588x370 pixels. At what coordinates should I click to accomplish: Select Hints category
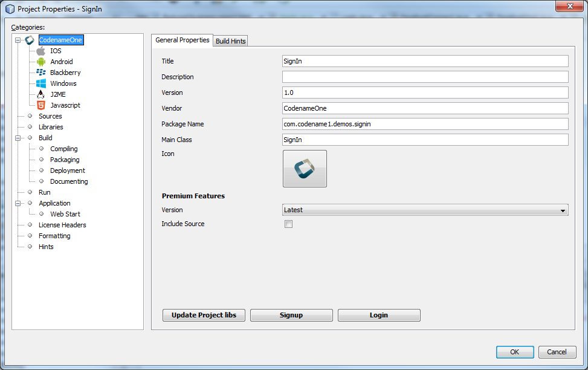coord(46,247)
